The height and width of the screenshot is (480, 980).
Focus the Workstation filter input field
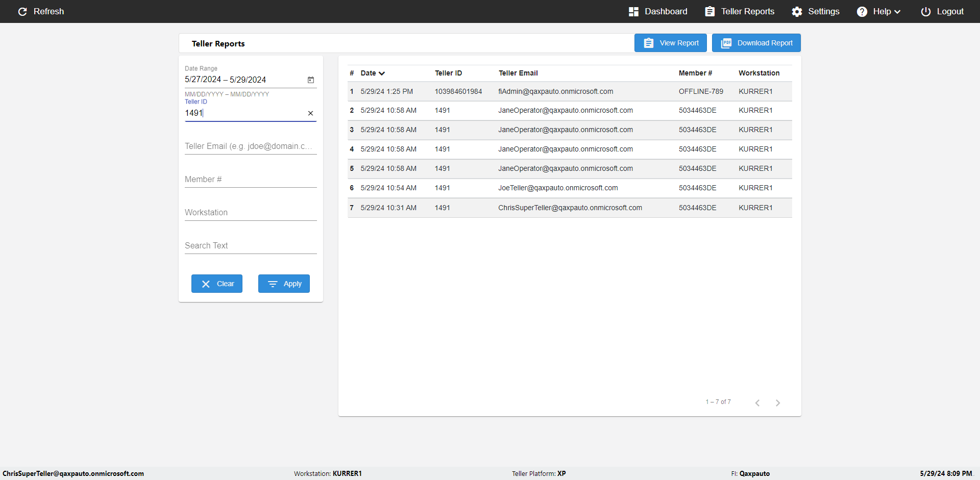click(251, 213)
